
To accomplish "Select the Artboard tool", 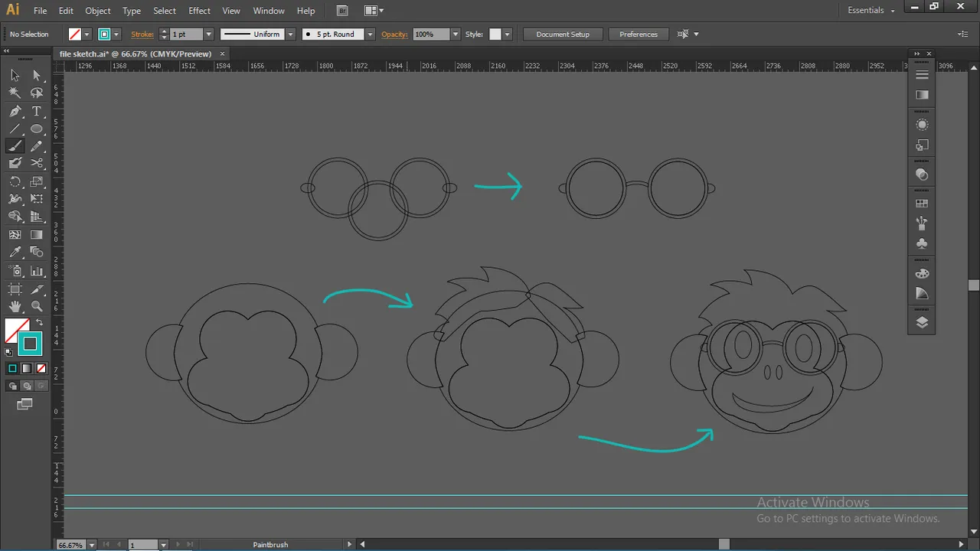I will point(15,289).
